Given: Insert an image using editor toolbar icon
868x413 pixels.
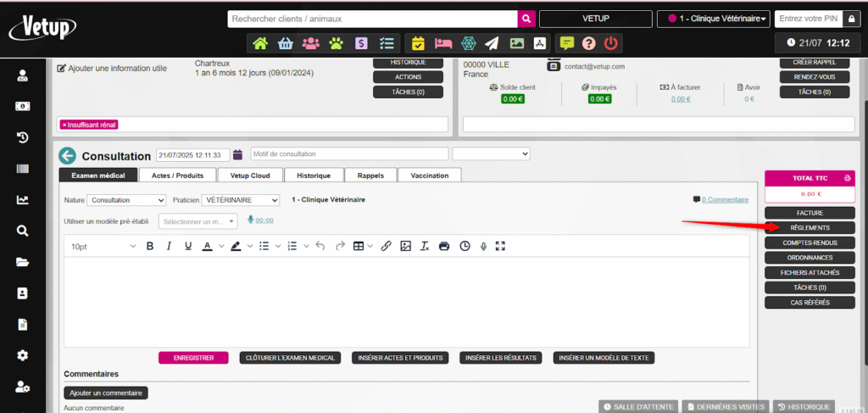Looking at the screenshot, I should click(405, 246).
